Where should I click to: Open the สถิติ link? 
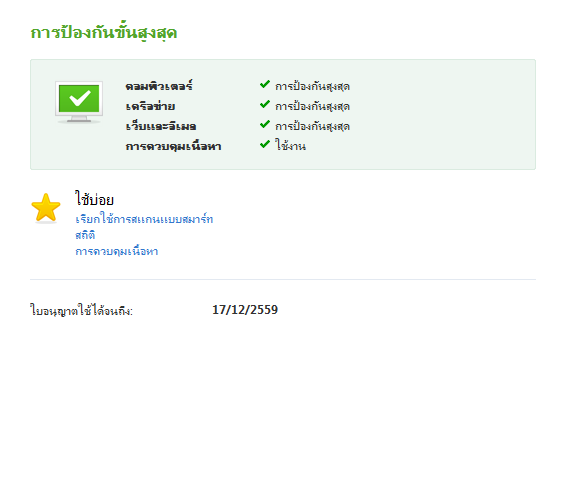[85, 235]
